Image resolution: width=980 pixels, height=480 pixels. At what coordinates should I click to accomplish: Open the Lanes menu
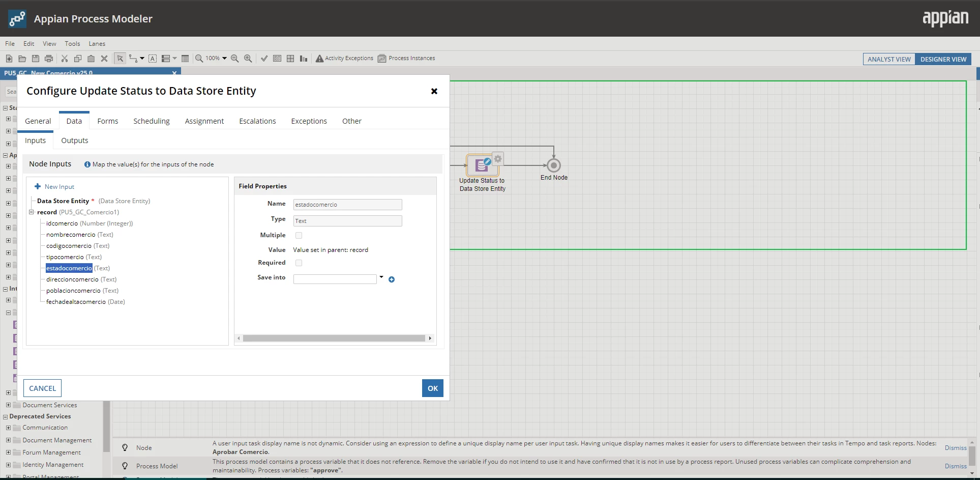click(97, 44)
